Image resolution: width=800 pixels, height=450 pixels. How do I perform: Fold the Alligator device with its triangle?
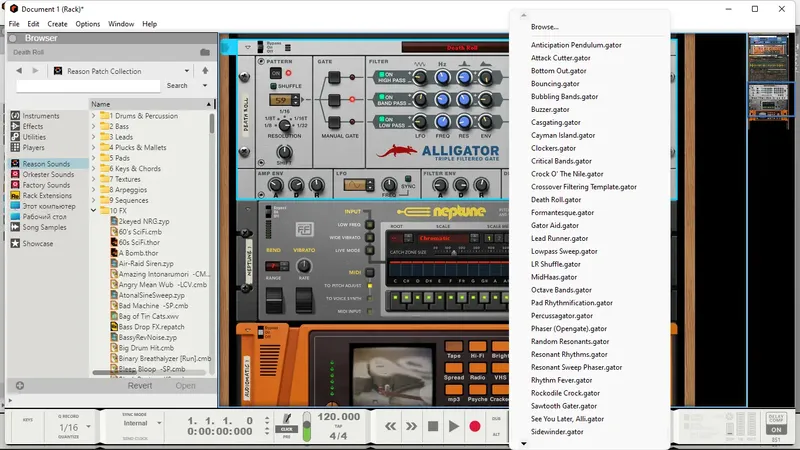click(x=247, y=47)
